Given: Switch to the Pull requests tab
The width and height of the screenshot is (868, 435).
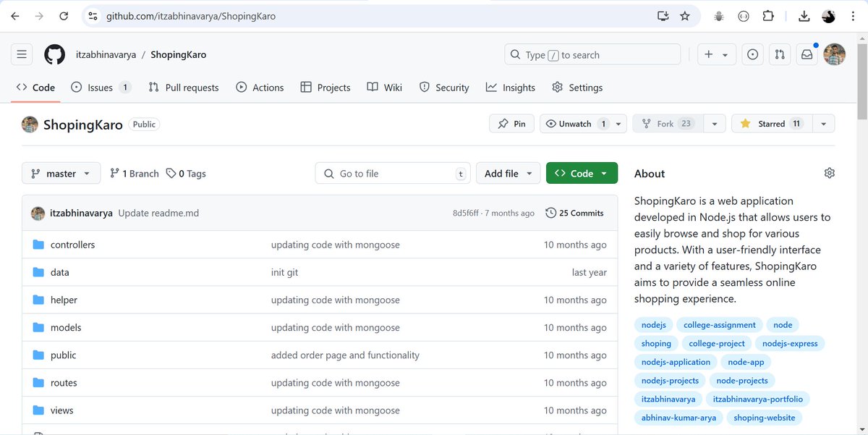Looking at the screenshot, I should [x=183, y=88].
